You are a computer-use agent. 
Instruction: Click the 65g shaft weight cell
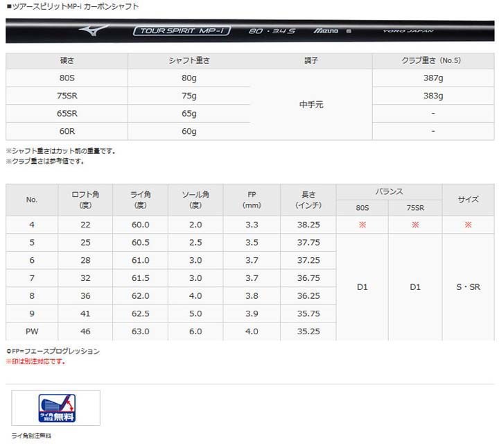click(189, 114)
